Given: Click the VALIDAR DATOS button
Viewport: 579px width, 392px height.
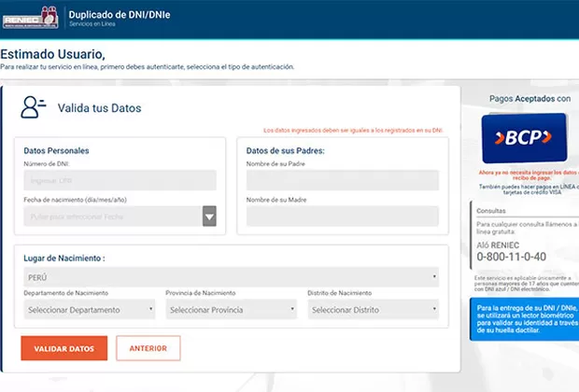Looking at the screenshot, I should [64, 348].
